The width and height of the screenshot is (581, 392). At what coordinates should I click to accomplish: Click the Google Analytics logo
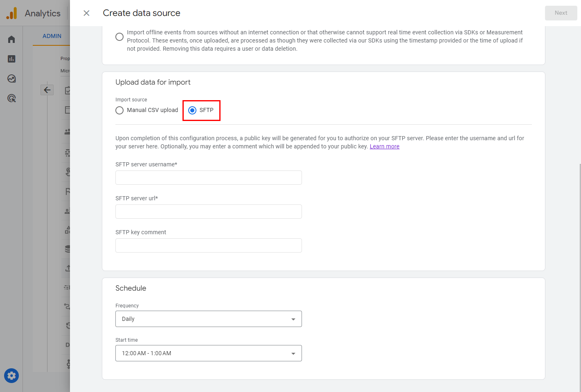coord(12,13)
